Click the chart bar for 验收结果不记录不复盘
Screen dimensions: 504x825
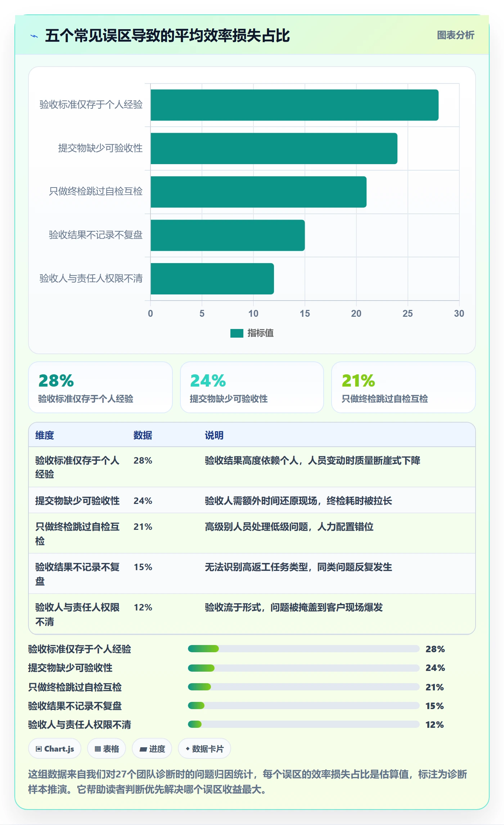point(228,235)
